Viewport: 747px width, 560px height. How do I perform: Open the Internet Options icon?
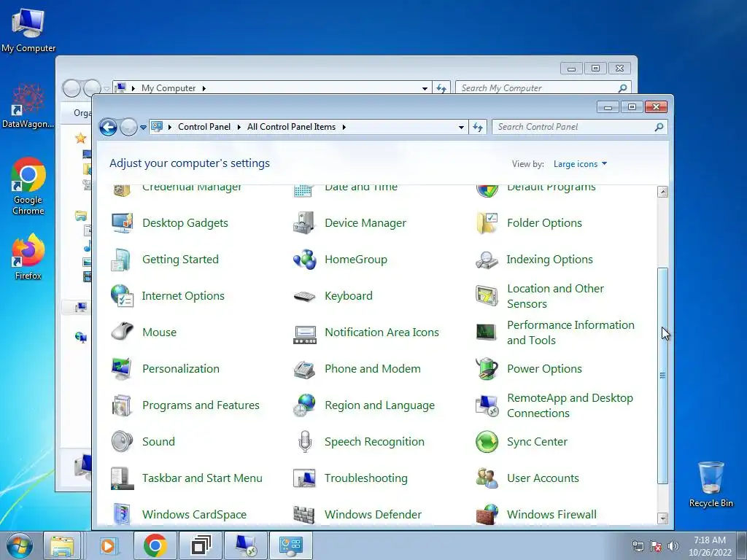click(x=122, y=296)
